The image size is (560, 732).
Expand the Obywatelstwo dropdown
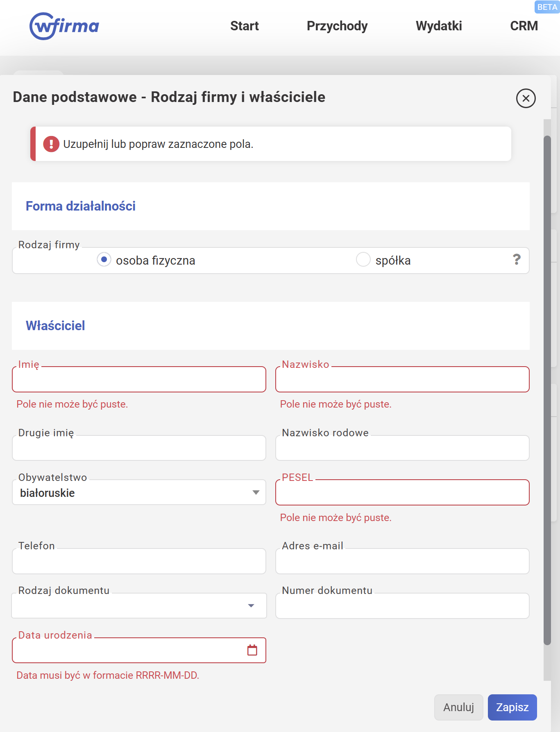[256, 492]
